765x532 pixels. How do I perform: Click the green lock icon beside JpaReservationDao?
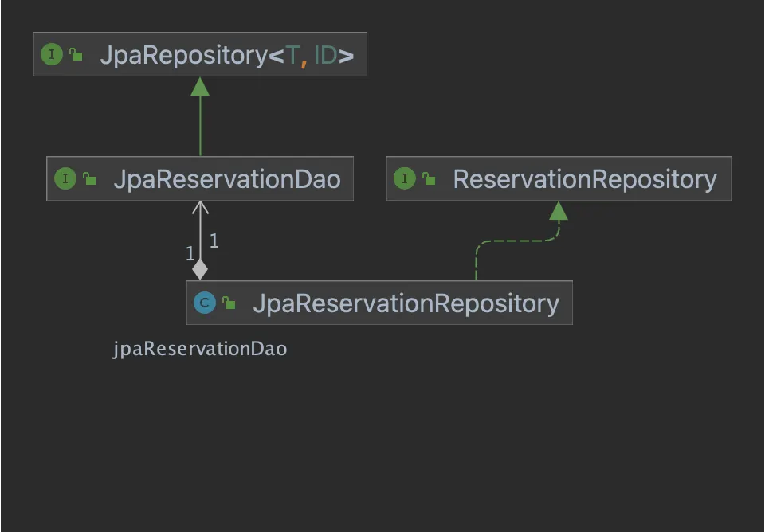point(89,179)
